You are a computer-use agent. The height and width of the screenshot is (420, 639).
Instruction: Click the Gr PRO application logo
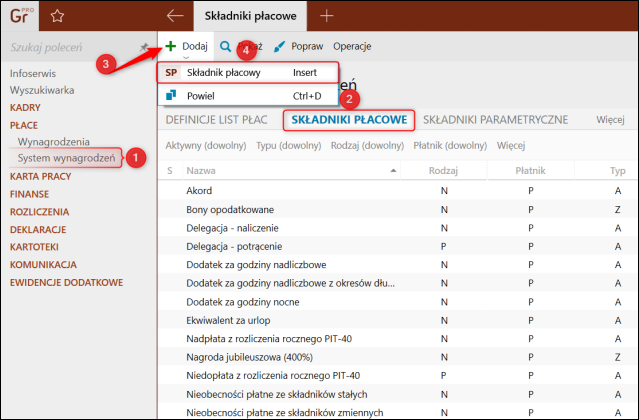[20, 15]
